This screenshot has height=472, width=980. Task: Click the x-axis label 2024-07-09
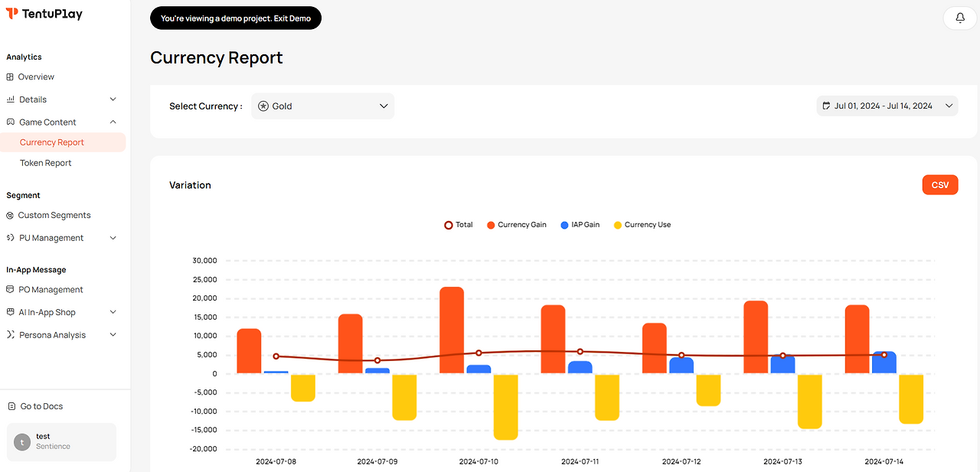coord(377,462)
